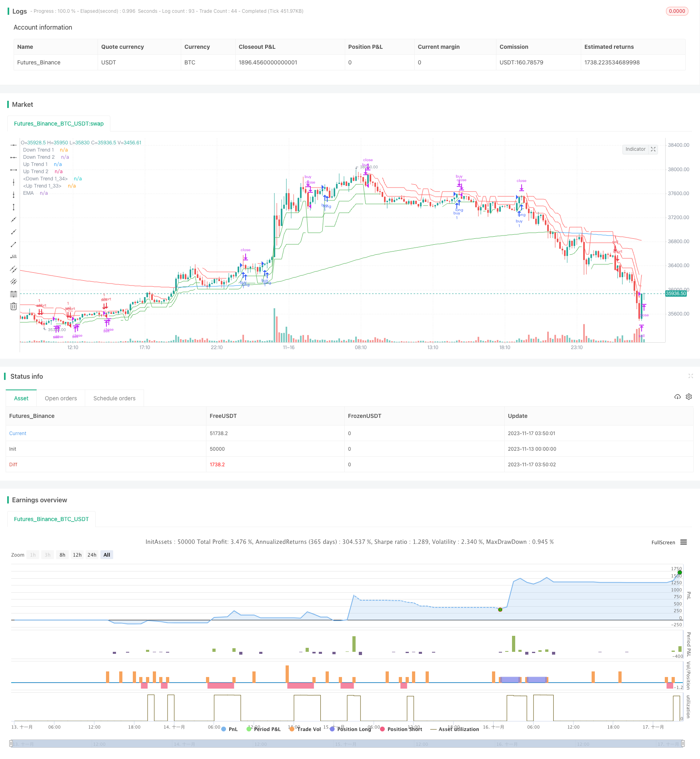Click the current price tag 35936.50

tap(676, 294)
